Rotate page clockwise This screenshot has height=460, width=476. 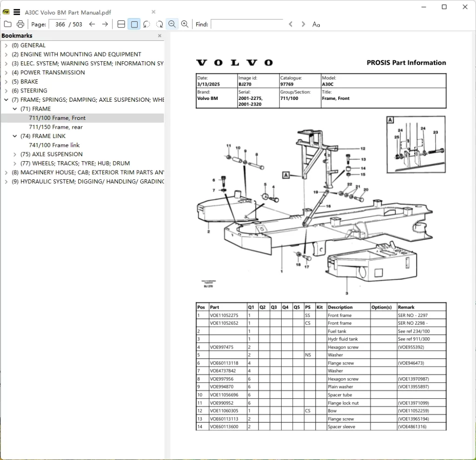click(159, 24)
